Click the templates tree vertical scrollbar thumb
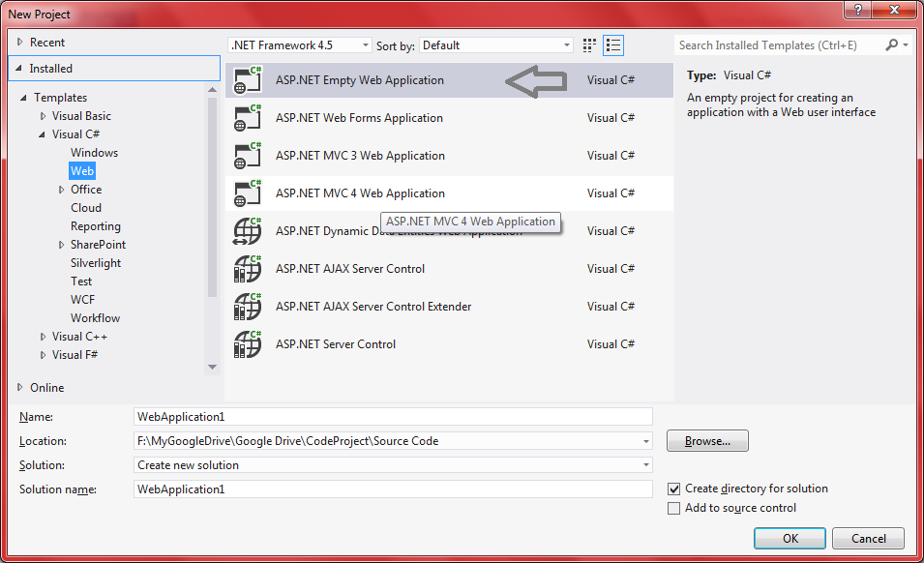Screen dimensions: 924x563 (x=212, y=197)
